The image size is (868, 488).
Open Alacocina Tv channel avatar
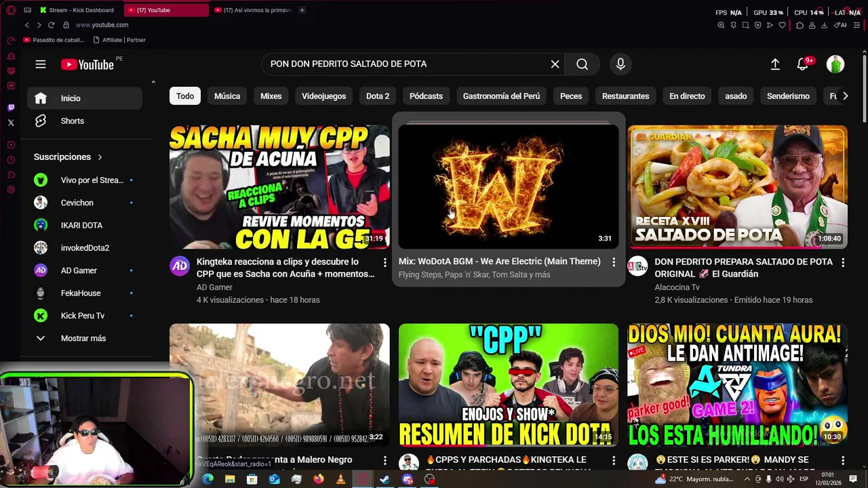tap(637, 266)
